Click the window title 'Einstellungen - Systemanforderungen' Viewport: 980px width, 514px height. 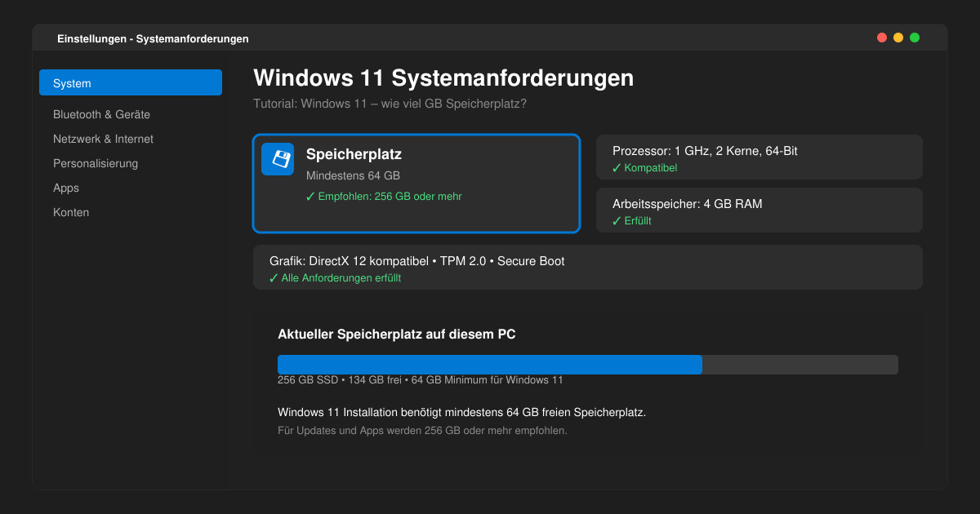(x=153, y=38)
